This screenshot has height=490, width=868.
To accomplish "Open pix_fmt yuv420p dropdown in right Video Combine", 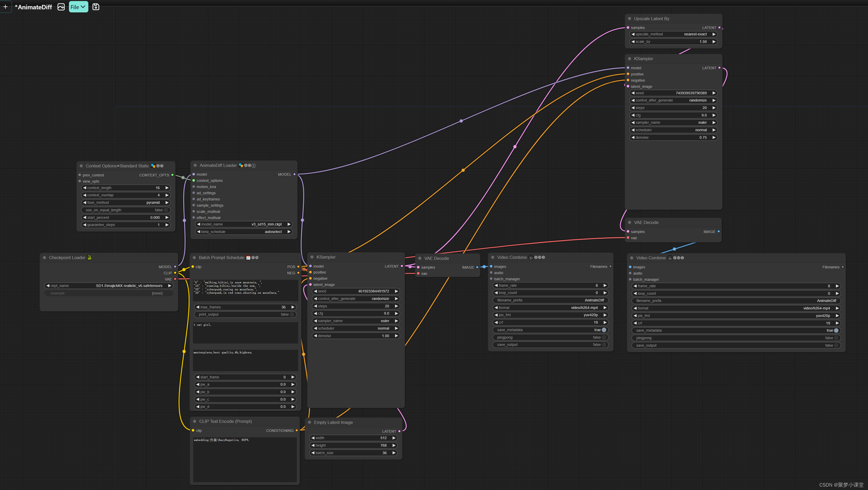I will coord(736,316).
